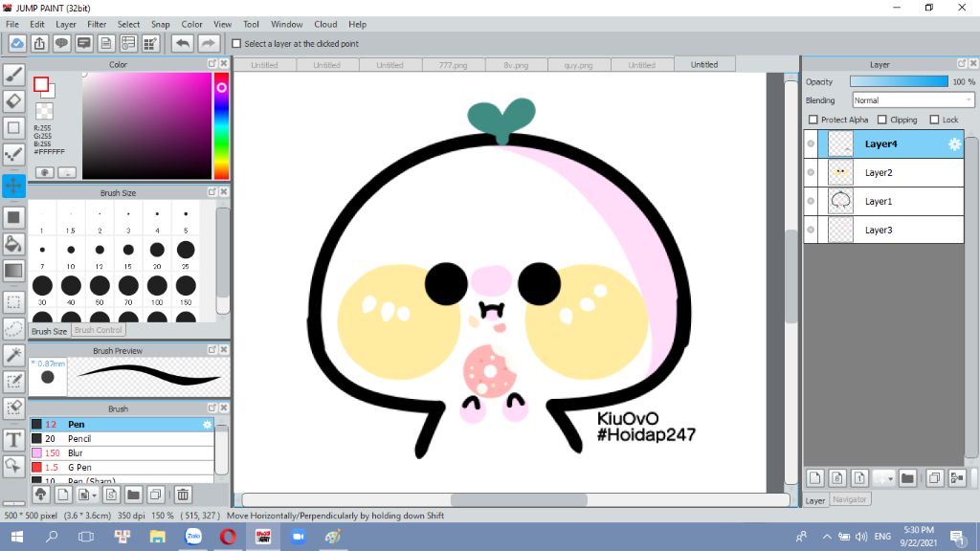Image resolution: width=980 pixels, height=551 pixels.
Task: Click the layer Opacity slider
Action: click(x=899, y=82)
